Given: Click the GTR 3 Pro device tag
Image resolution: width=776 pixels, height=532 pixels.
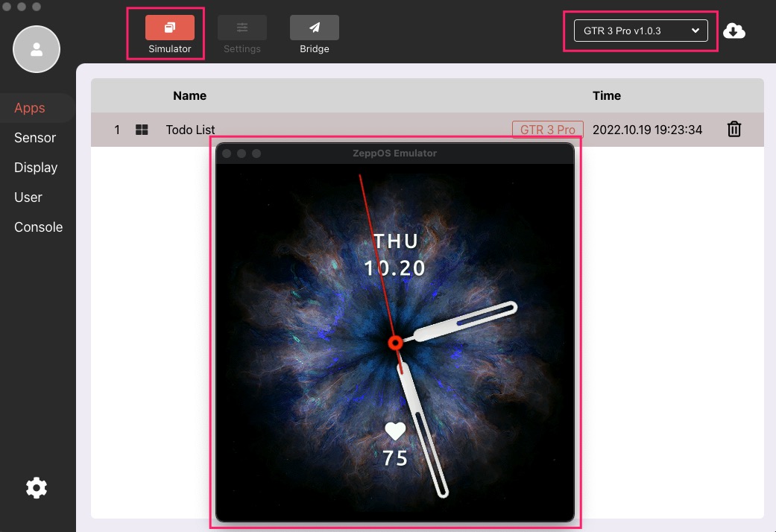Looking at the screenshot, I should (547, 130).
